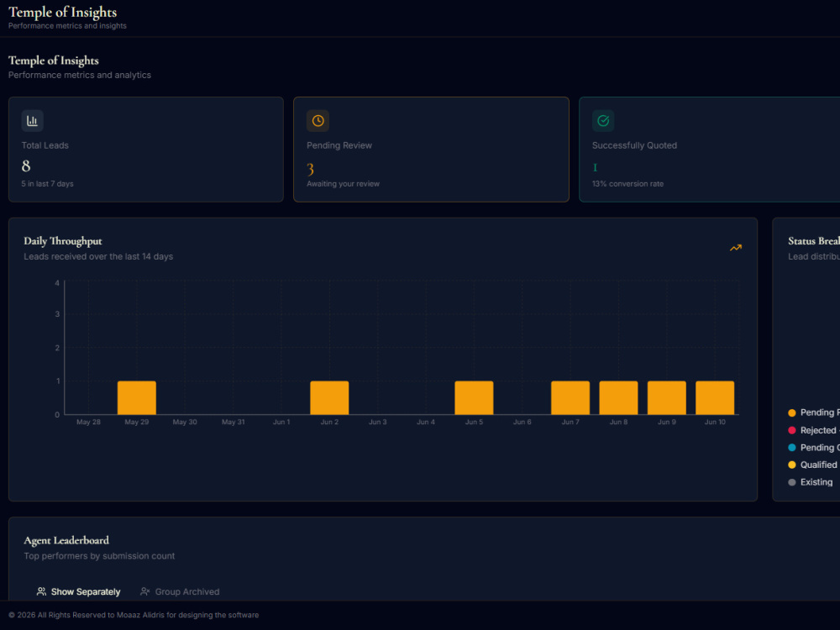Click the blue Pending legend dot
The image size is (840, 630).
pos(792,448)
